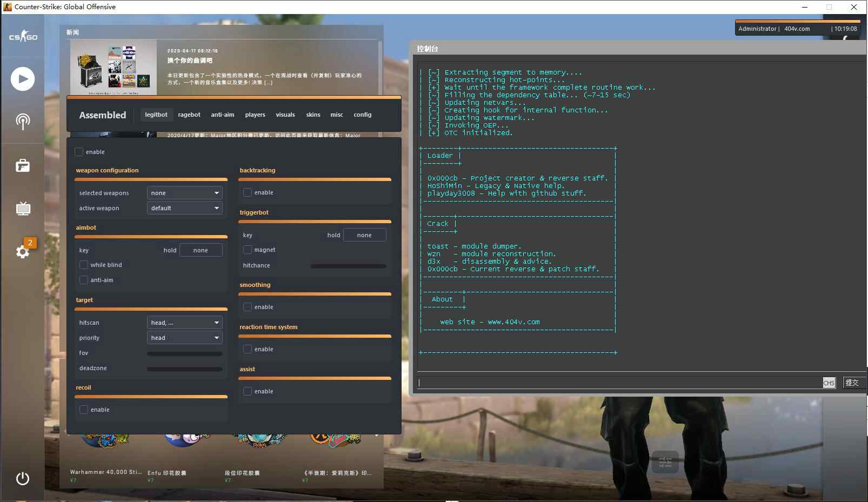Click the weapon configuration section header
The height and width of the screenshot is (502, 868).
(x=107, y=170)
